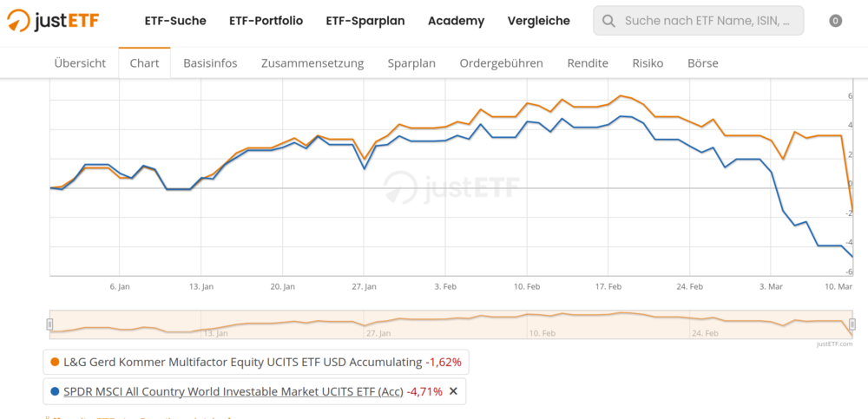Click the blue SPDR series dot

coord(56,391)
